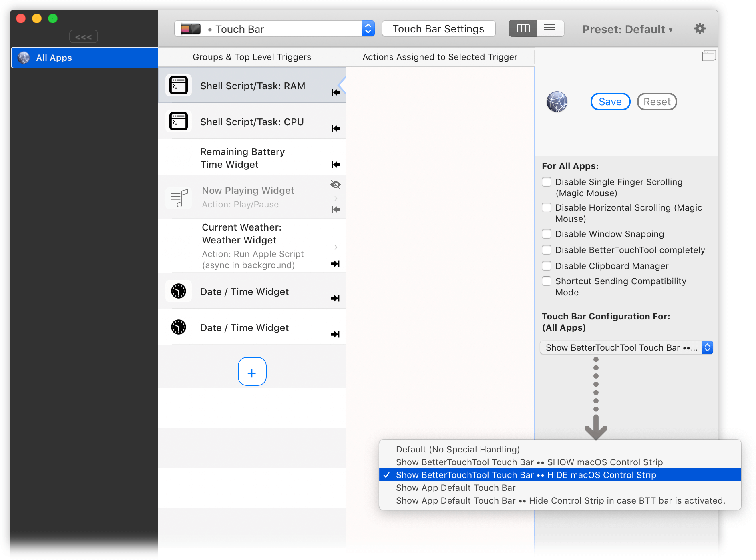The image size is (756, 560).
Task: Click the small window icon at top right
Action: coord(709,56)
